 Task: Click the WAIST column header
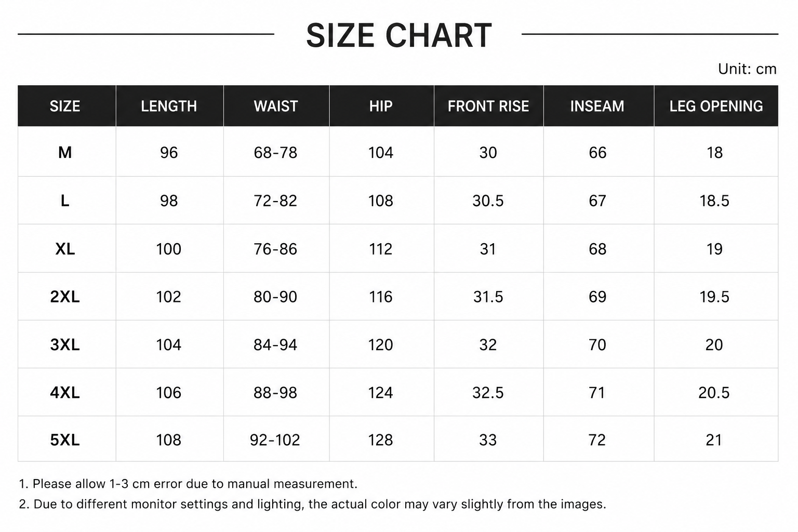pos(276,106)
